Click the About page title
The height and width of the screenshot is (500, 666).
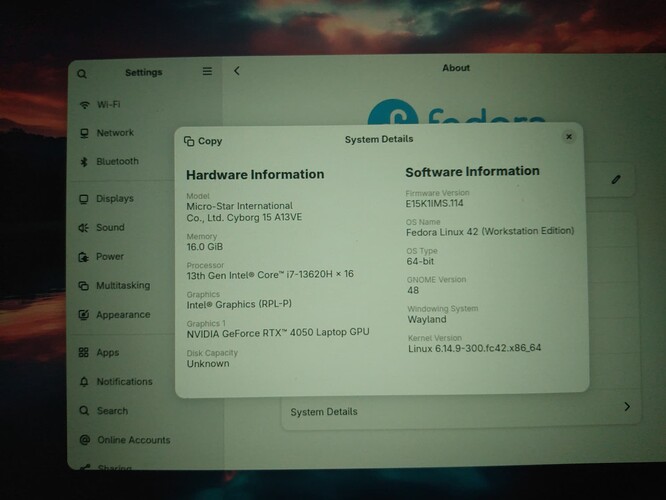click(x=456, y=68)
